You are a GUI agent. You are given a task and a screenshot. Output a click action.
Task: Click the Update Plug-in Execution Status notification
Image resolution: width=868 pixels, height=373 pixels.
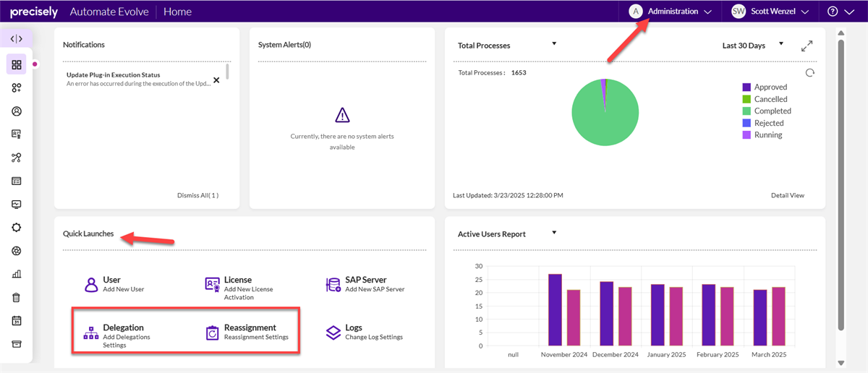[138, 79]
